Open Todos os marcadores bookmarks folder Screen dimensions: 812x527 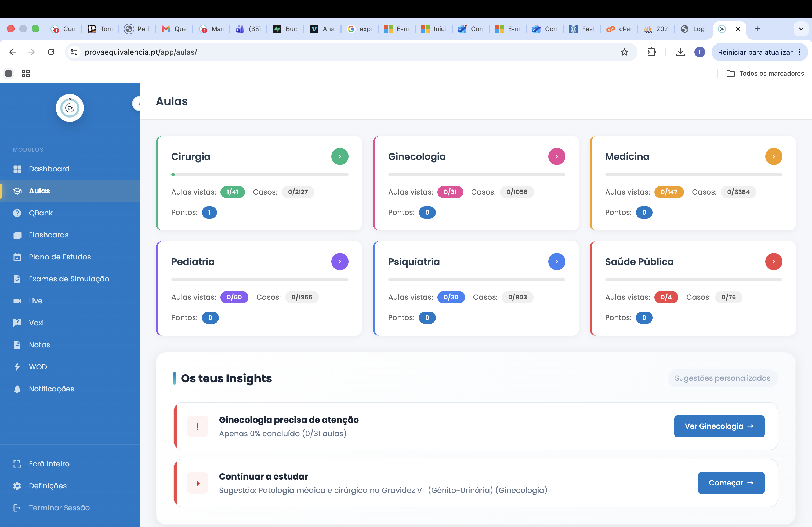pyautogui.click(x=765, y=73)
